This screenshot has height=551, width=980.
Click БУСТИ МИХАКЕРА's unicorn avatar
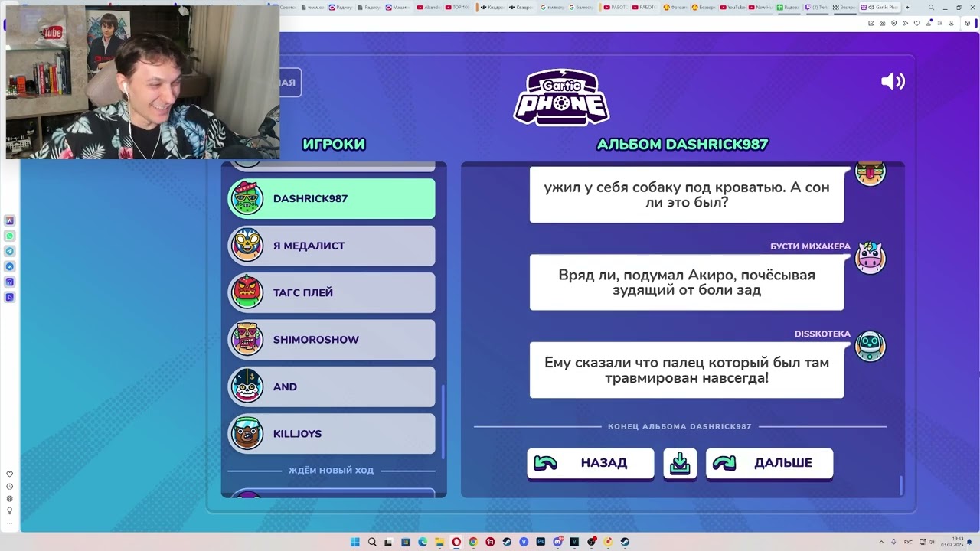coord(870,258)
